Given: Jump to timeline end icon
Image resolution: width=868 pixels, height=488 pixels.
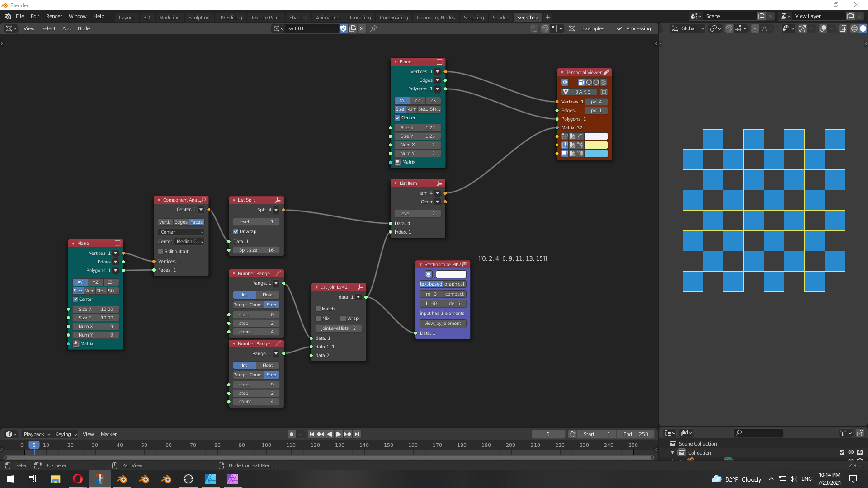Looking at the screenshot, I should [x=357, y=434].
